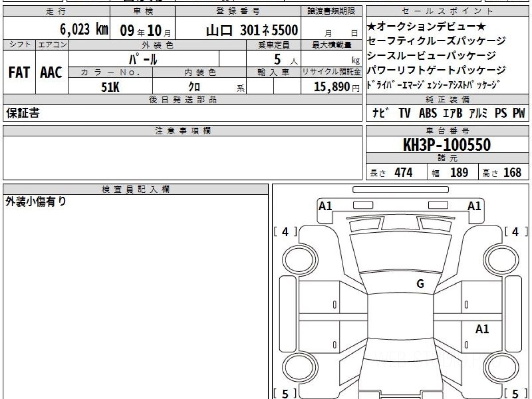Click the リサイクル預託金 header

332,72
